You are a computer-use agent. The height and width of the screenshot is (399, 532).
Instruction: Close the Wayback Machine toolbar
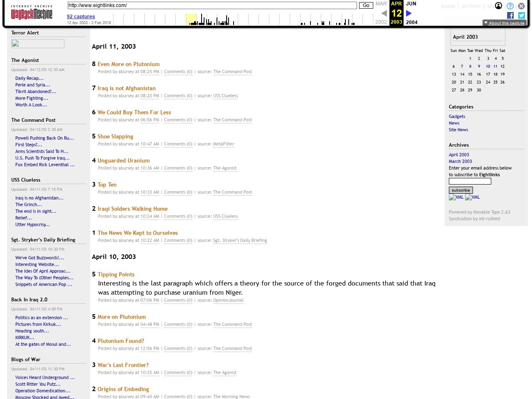coord(521,6)
